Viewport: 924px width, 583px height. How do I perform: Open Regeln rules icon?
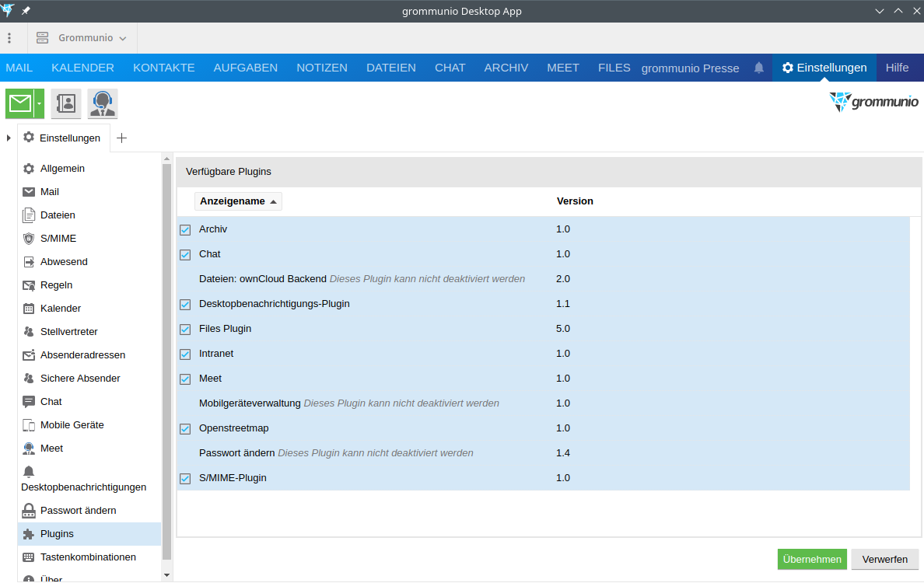pyautogui.click(x=28, y=285)
